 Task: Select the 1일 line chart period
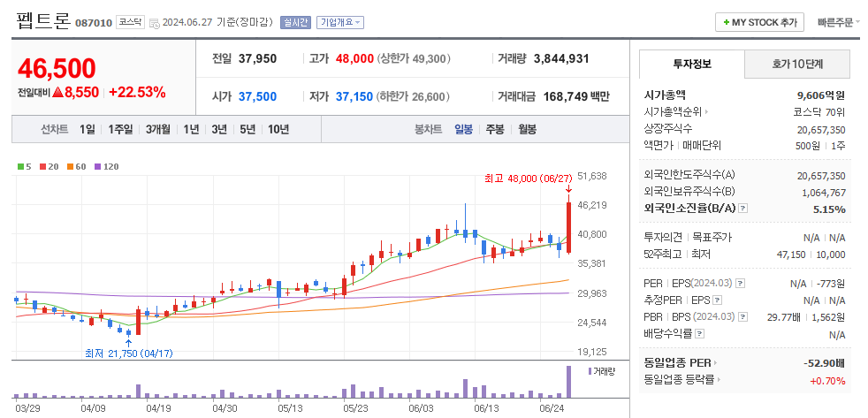tap(88, 130)
